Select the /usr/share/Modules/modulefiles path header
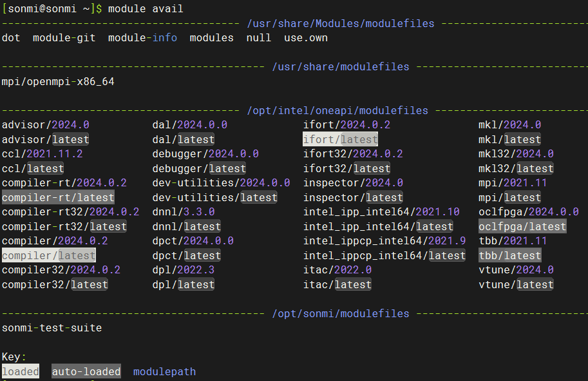588x381 pixels. [341, 24]
